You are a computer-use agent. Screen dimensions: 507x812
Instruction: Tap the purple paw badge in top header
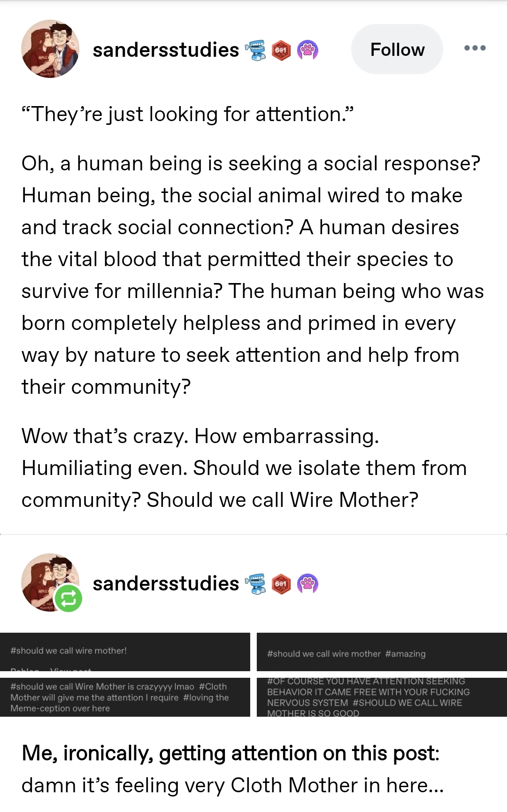[x=307, y=50]
